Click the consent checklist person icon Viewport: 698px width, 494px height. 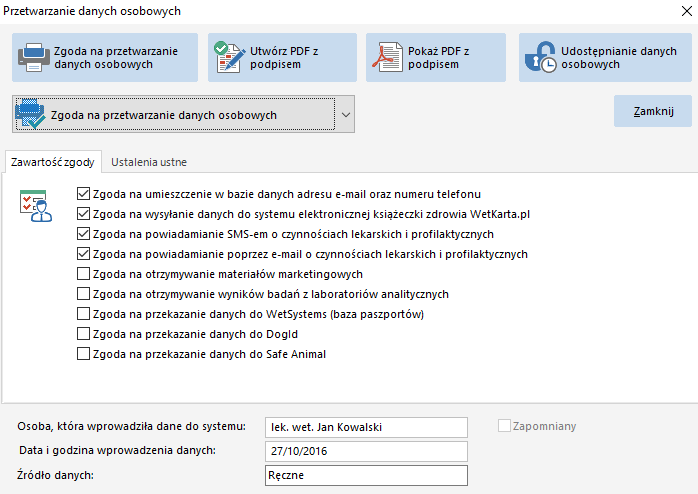[36, 206]
